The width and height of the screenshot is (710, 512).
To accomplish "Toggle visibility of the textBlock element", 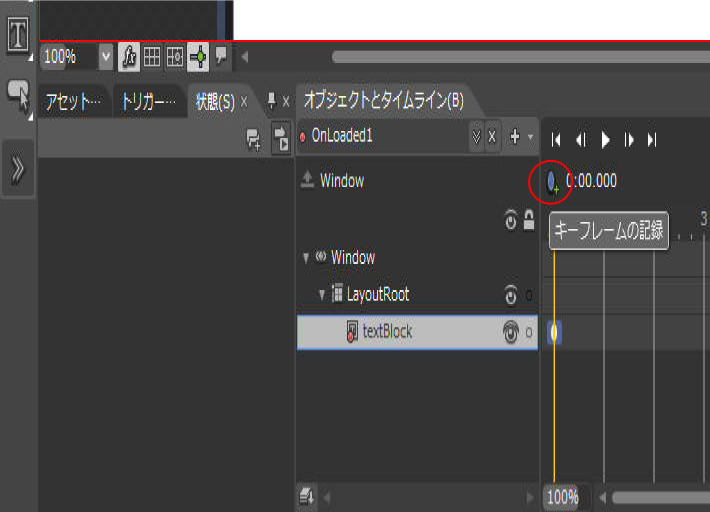I will (x=511, y=332).
